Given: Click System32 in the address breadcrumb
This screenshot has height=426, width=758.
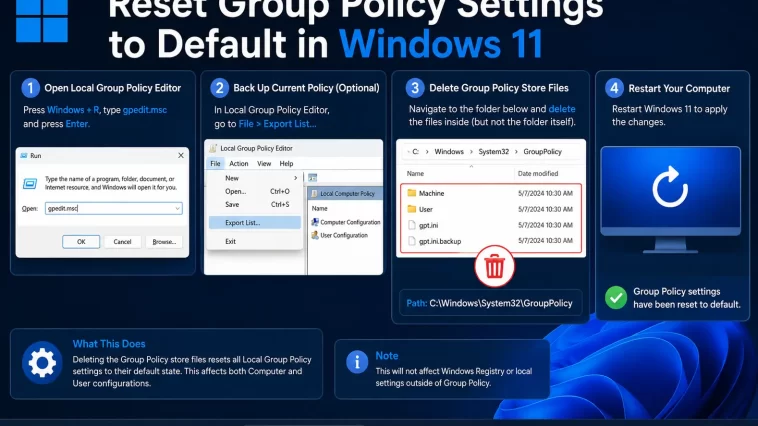Looking at the screenshot, I should click(x=494, y=151).
